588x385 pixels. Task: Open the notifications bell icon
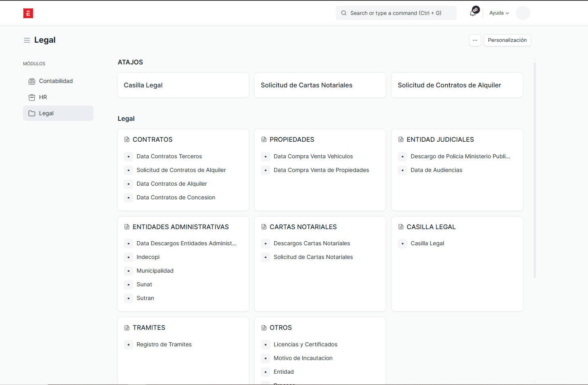[473, 13]
